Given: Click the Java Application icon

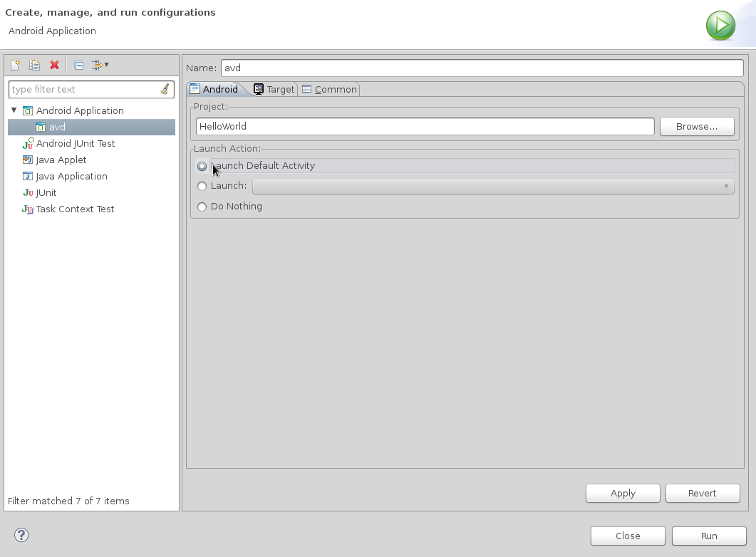Looking at the screenshot, I should 28,177.
